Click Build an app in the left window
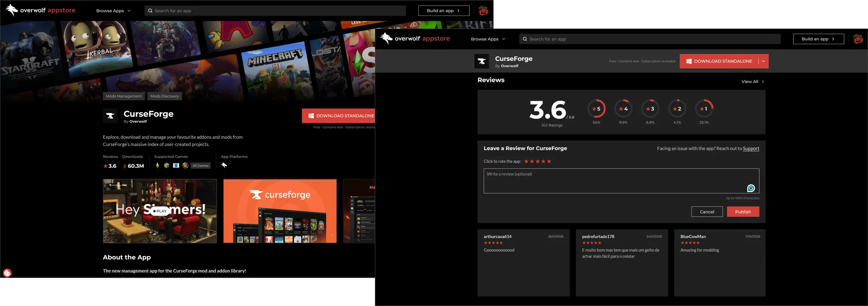The width and height of the screenshot is (868, 306). pos(444,11)
